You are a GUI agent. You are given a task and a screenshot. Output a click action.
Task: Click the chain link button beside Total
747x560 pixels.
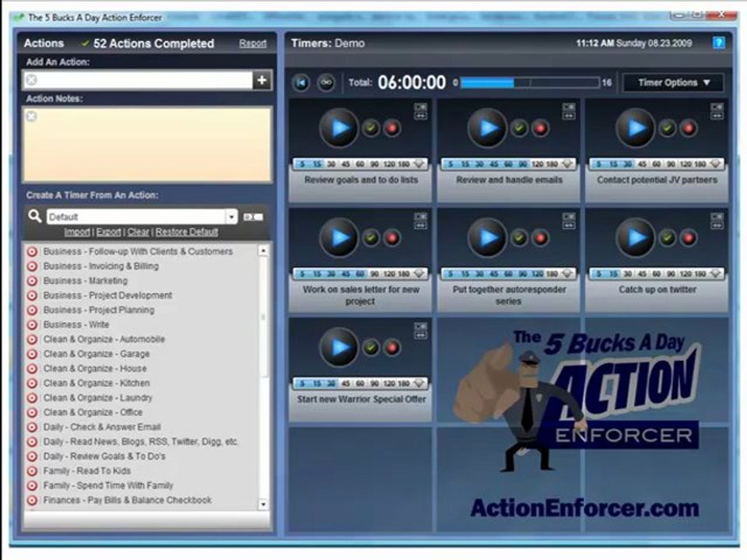326,82
